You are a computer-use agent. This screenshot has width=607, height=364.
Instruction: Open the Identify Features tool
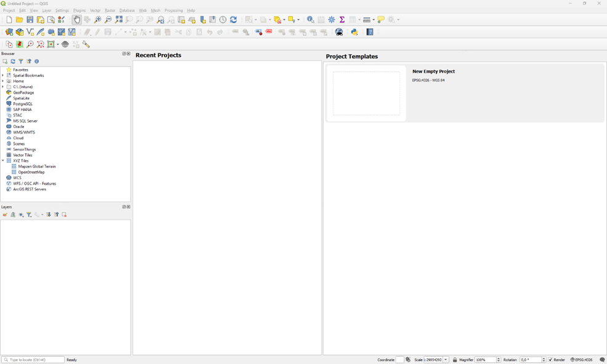tap(311, 20)
